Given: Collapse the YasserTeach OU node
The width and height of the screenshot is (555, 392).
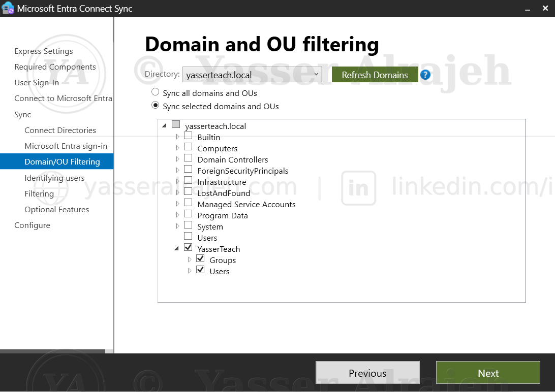Looking at the screenshot, I should [x=177, y=248].
